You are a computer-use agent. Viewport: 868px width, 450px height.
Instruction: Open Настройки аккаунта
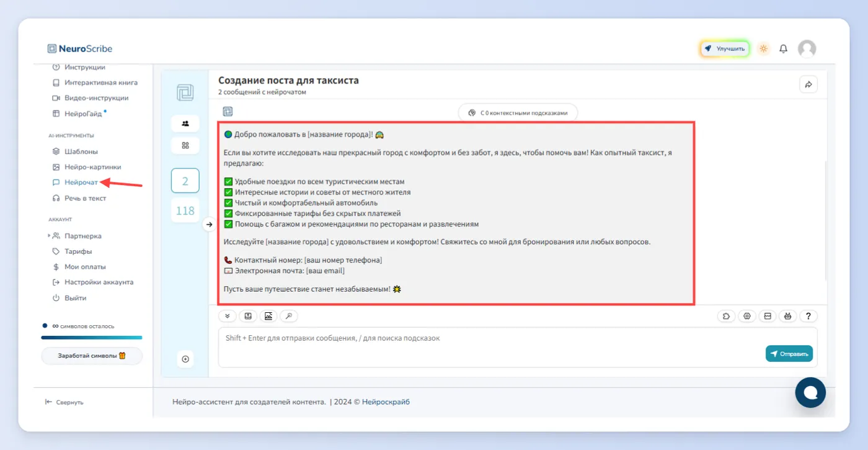92,282
